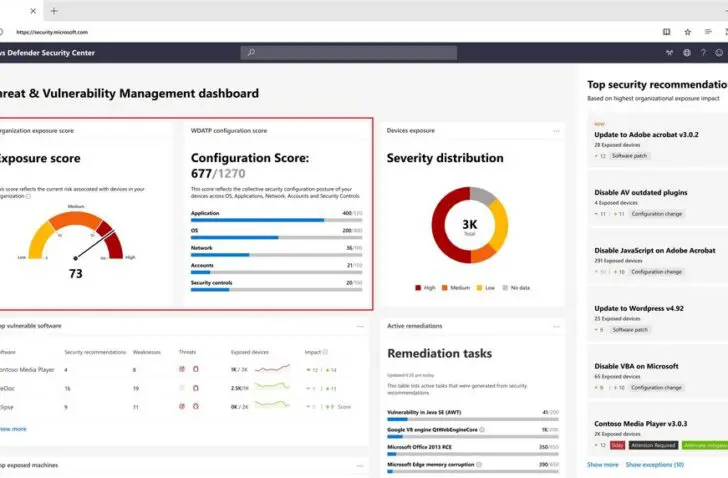Click second threat icon in row with 9 recommendations
728x478 pixels.
click(x=196, y=406)
